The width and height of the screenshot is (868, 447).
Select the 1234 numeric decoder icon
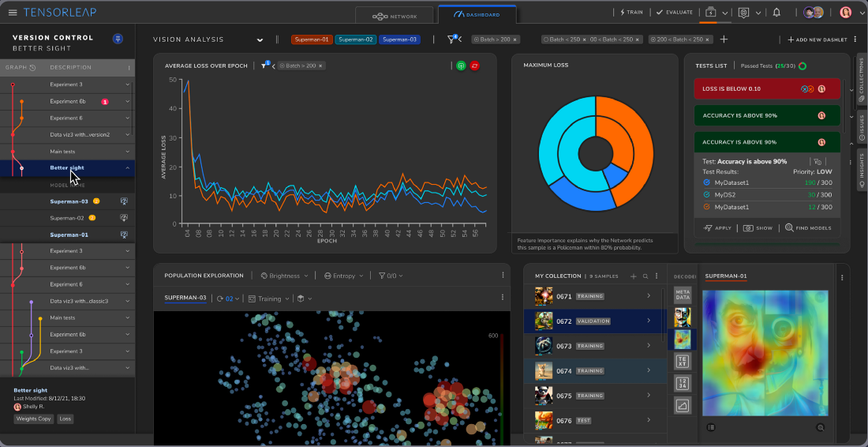[x=683, y=383]
